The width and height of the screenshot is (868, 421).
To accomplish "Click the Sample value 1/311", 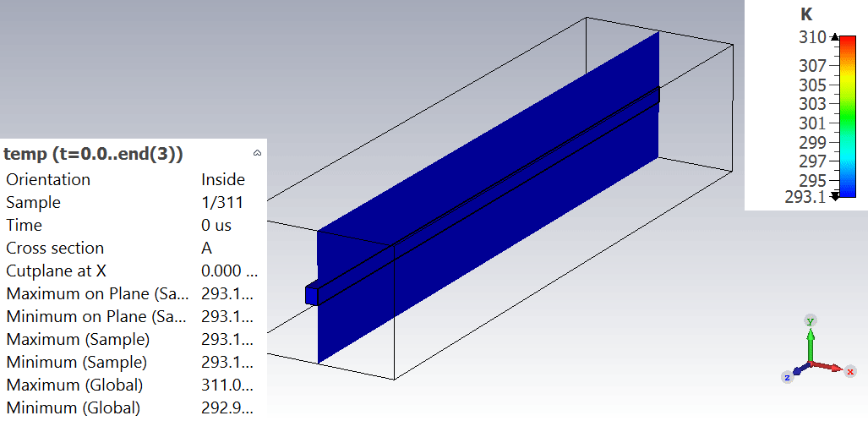I will 222,203.
